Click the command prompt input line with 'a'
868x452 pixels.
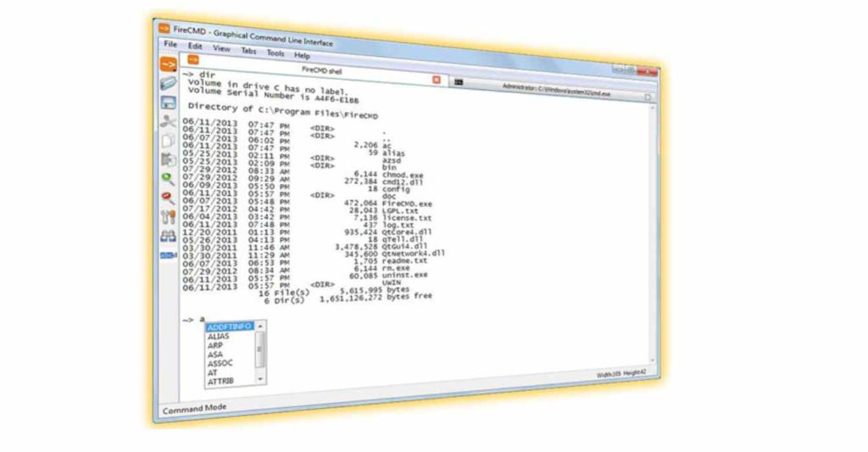(x=194, y=320)
